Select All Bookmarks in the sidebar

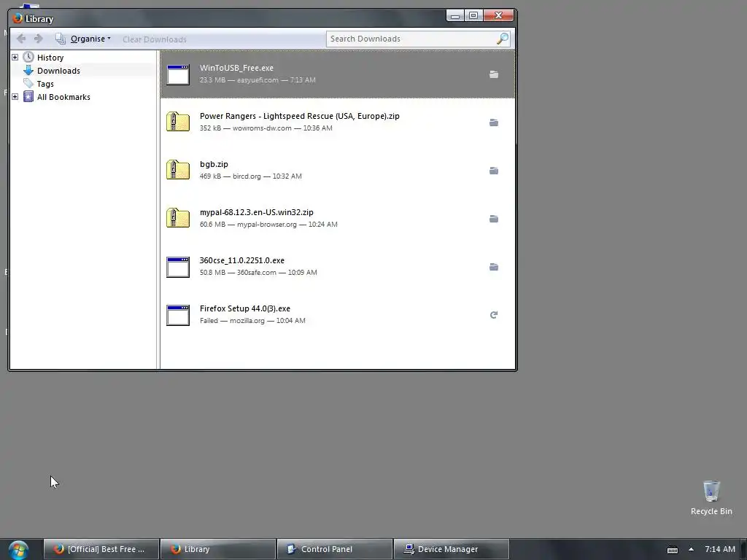pyautogui.click(x=63, y=97)
